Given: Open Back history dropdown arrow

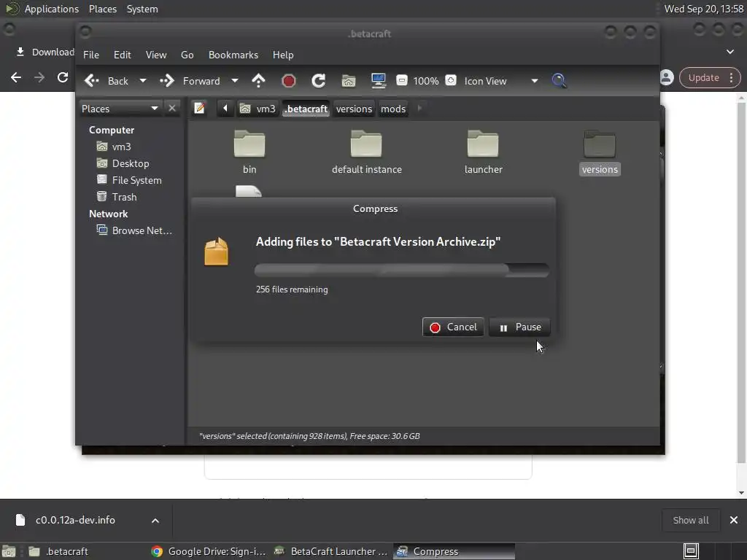Looking at the screenshot, I should point(142,81).
